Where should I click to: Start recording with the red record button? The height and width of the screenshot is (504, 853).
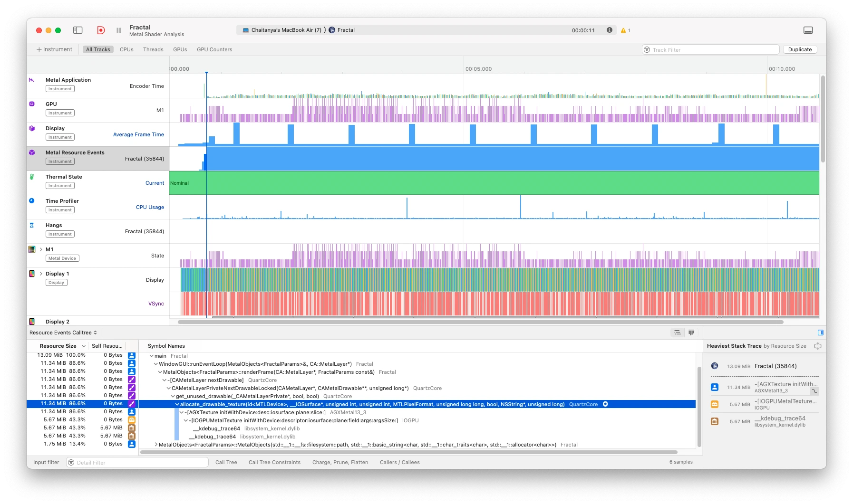tap(101, 30)
